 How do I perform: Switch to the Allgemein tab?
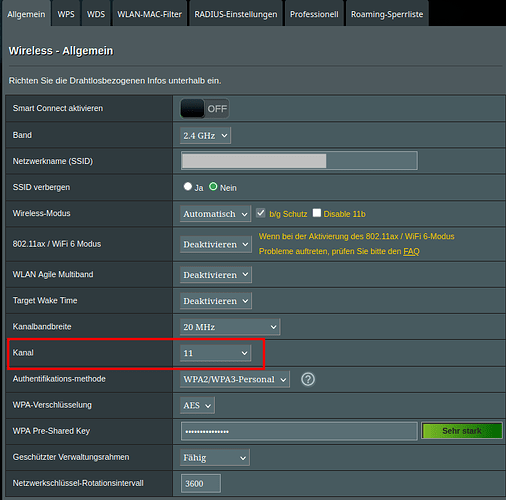point(26,14)
